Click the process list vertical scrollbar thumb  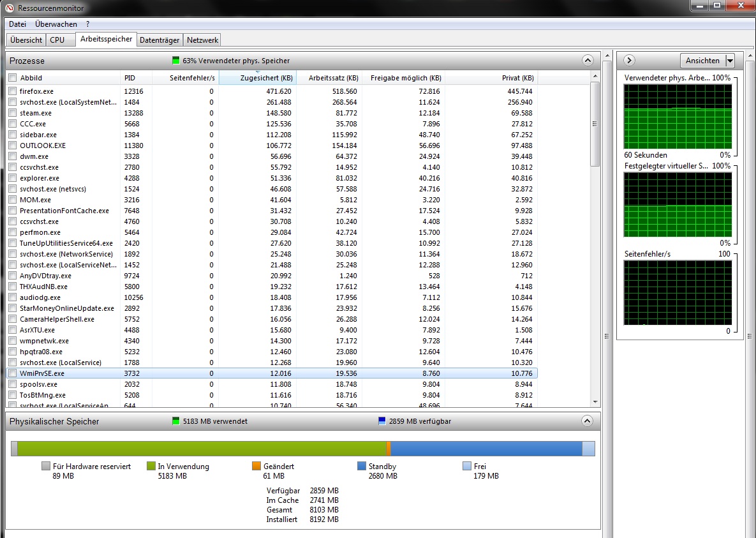click(x=595, y=124)
